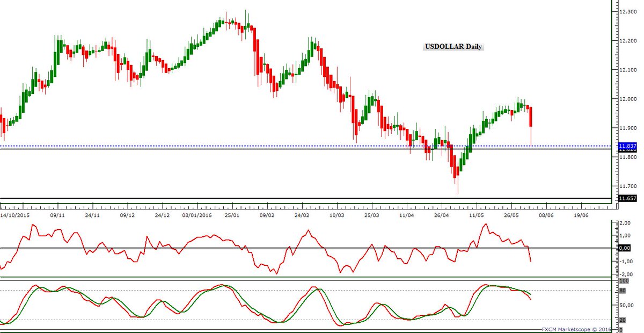This screenshot has height=333, width=644.
Task: Select the 0,00 oscillator zero-line tag
Action: click(624, 248)
